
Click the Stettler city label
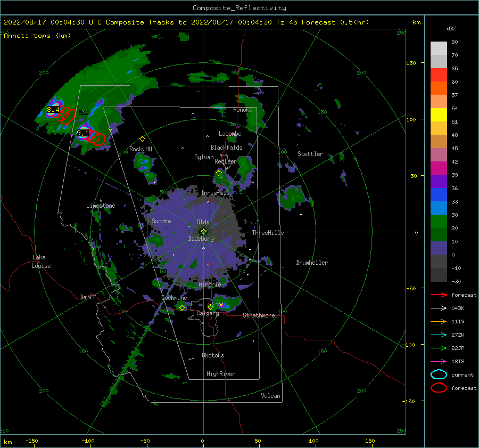tap(310, 154)
